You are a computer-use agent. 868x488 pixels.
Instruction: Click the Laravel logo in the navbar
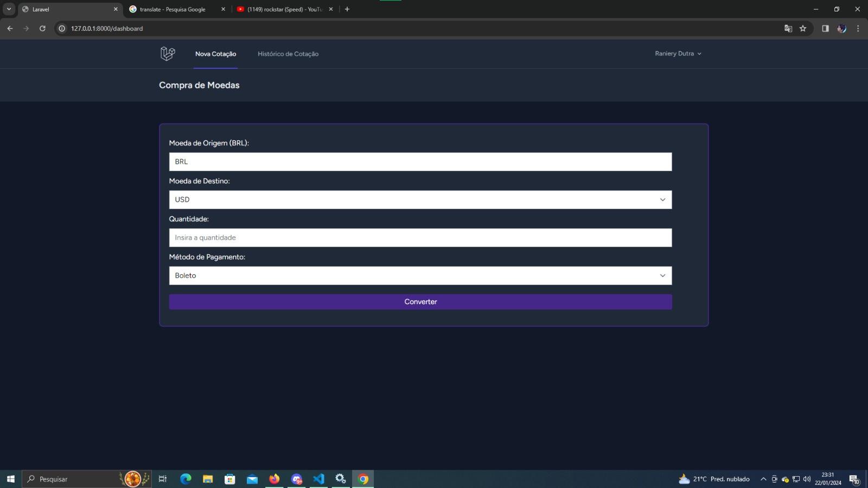[168, 54]
